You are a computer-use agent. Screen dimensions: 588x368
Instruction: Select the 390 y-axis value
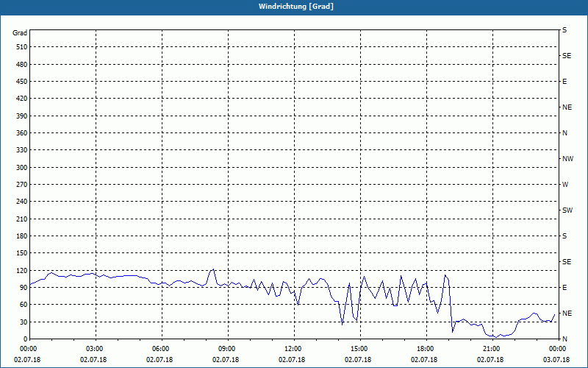coord(21,116)
